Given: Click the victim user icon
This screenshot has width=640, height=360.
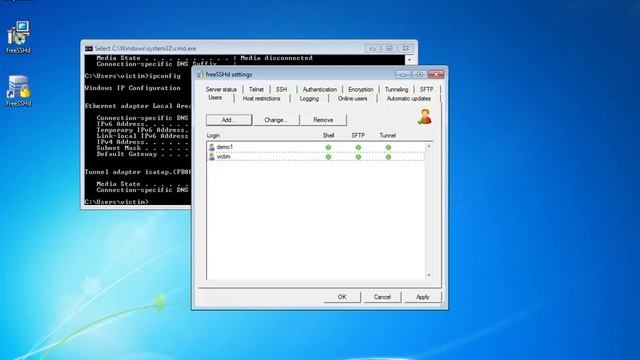Looking at the screenshot, I should (x=211, y=157).
